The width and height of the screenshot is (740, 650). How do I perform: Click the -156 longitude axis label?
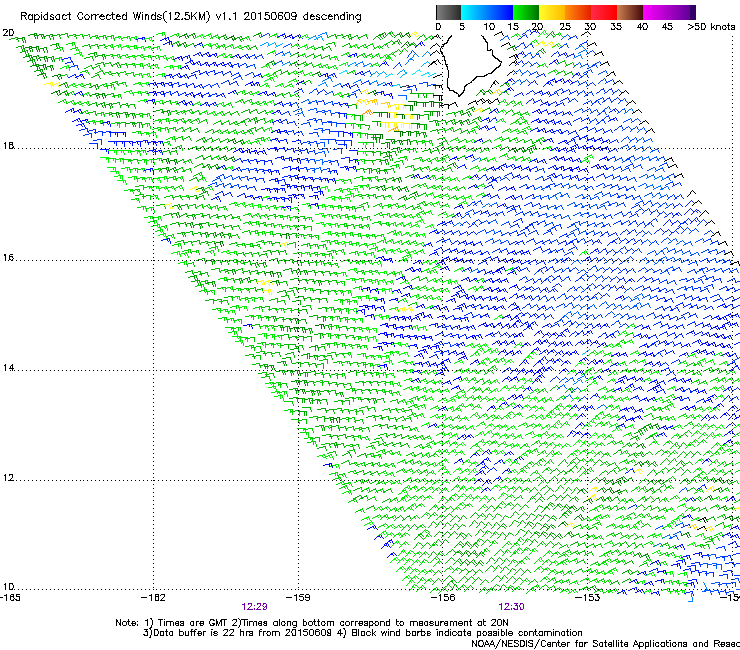443,597
